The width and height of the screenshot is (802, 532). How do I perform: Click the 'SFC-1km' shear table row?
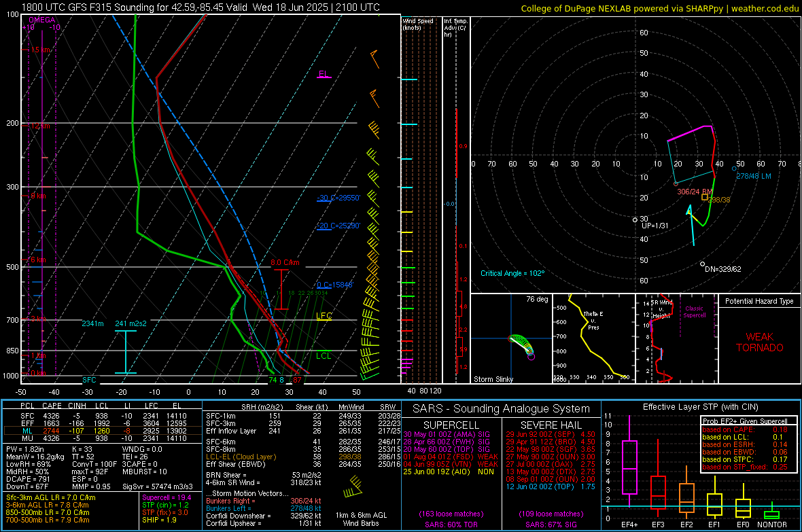point(303,416)
